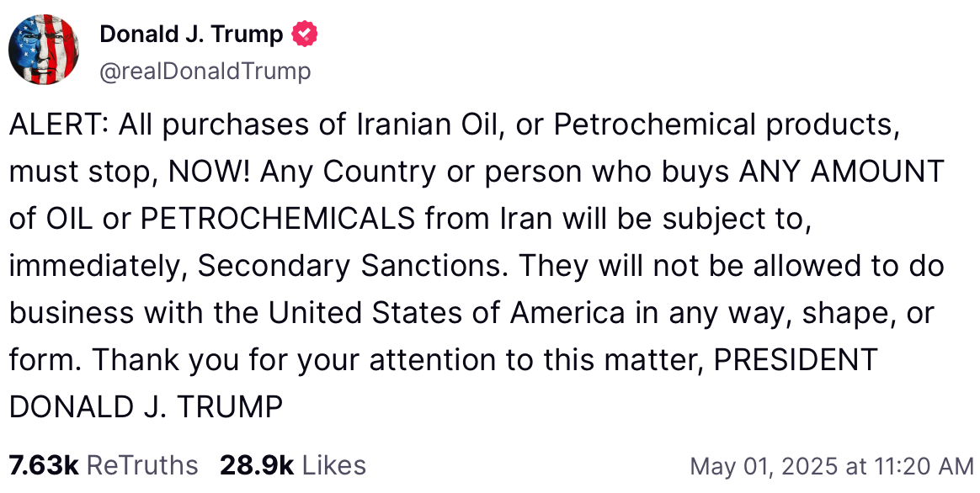Click the Donald J. Trump display name

(191, 34)
